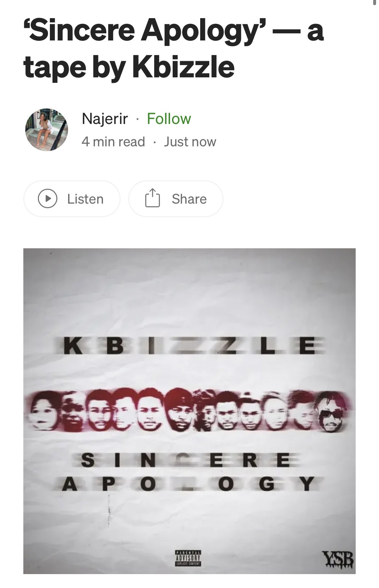379x588 pixels.
Task: Follow author Najerir
Action: [x=169, y=118]
